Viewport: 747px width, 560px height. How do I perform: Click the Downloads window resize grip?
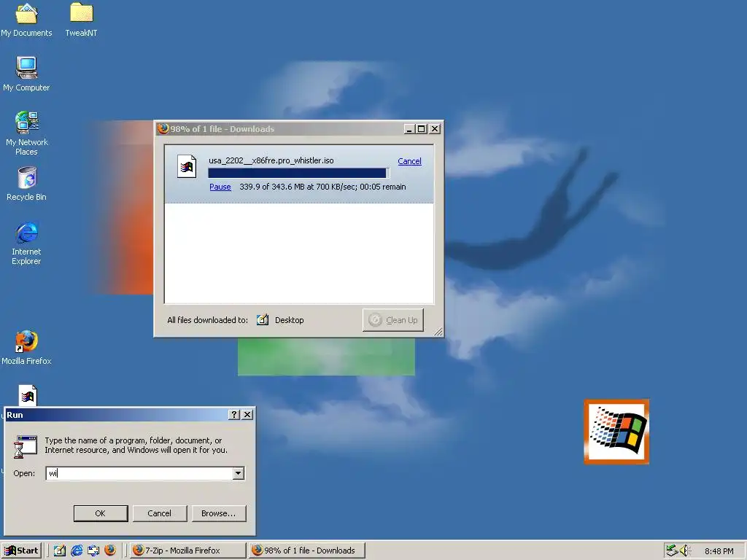click(x=438, y=332)
